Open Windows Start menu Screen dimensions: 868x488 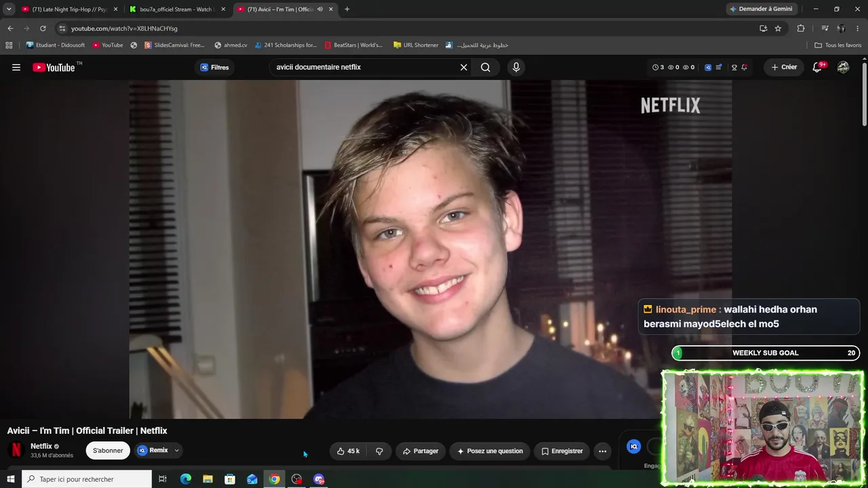click(11, 479)
